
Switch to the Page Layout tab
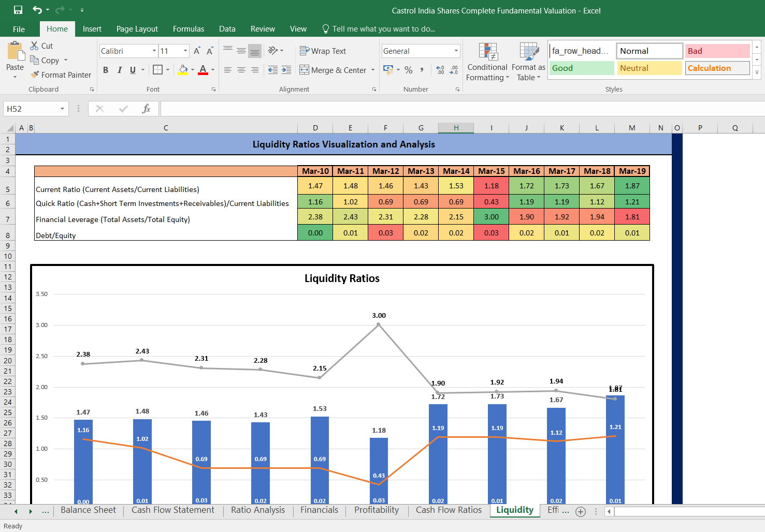(137, 29)
